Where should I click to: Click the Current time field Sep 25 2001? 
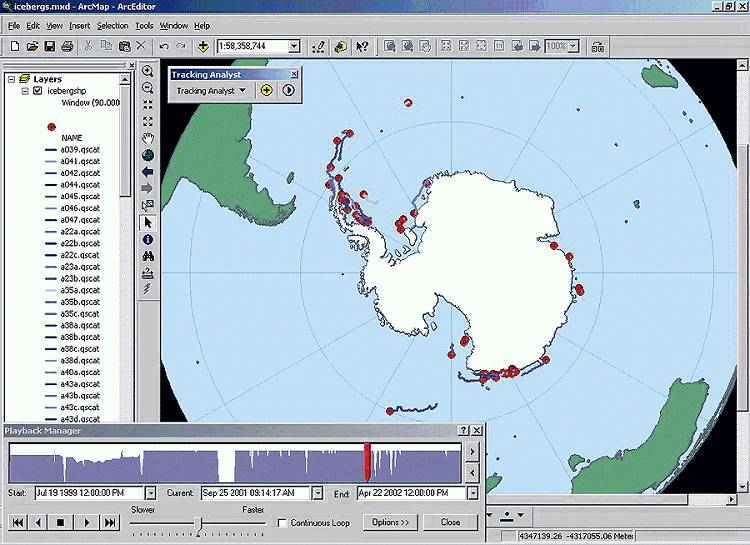pos(256,493)
